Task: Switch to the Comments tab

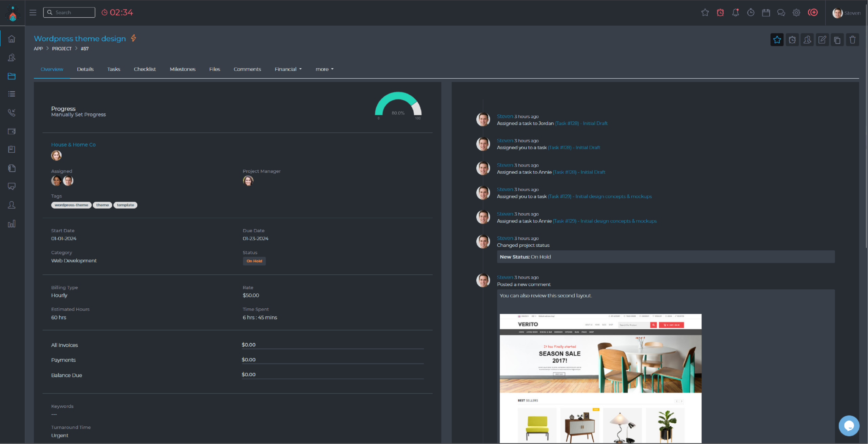Action: click(247, 69)
